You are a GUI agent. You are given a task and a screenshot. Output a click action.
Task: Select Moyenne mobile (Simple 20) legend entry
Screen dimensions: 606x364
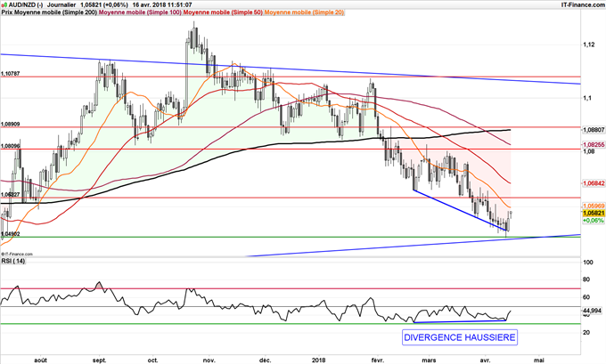tap(304, 12)
